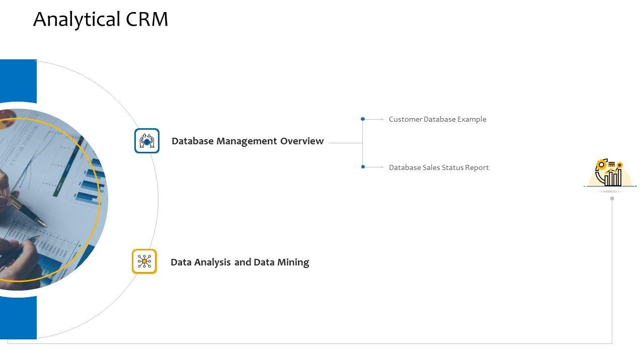Follow the Customer Database Example link
The width and height of the screenshot is (644, 362).
tap(437, 119)
